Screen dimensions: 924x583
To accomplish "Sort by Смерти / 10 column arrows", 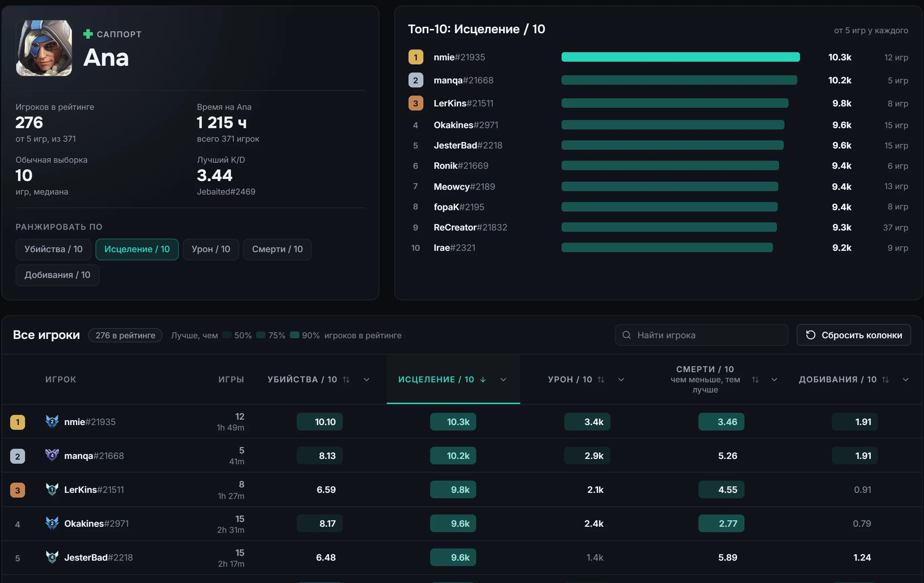I will click(x=755, y=379).
